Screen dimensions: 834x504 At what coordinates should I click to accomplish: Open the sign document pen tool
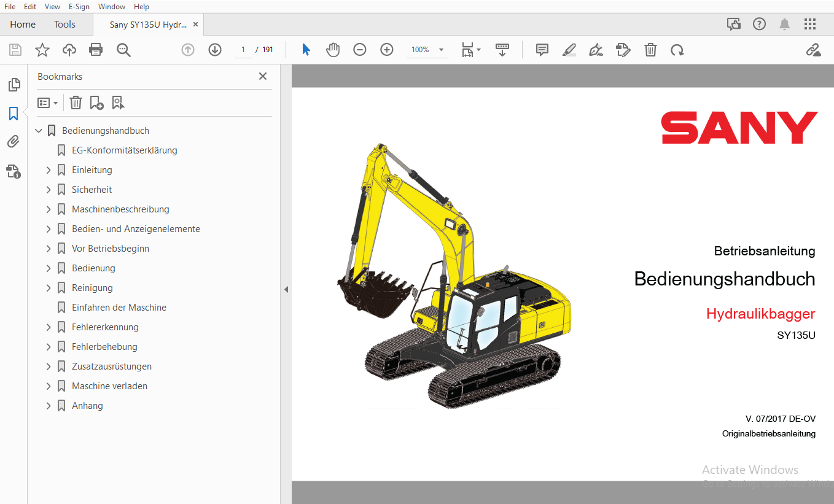(596, 50)
